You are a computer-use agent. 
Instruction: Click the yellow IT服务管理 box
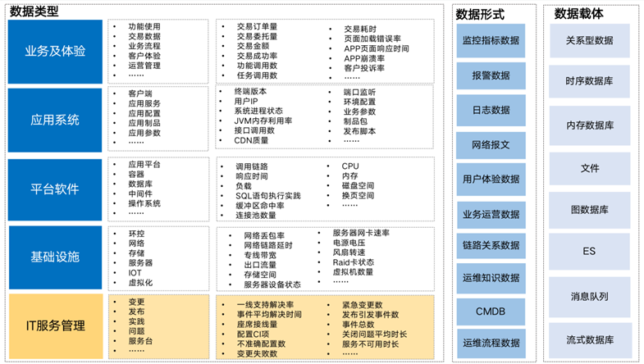56,325
